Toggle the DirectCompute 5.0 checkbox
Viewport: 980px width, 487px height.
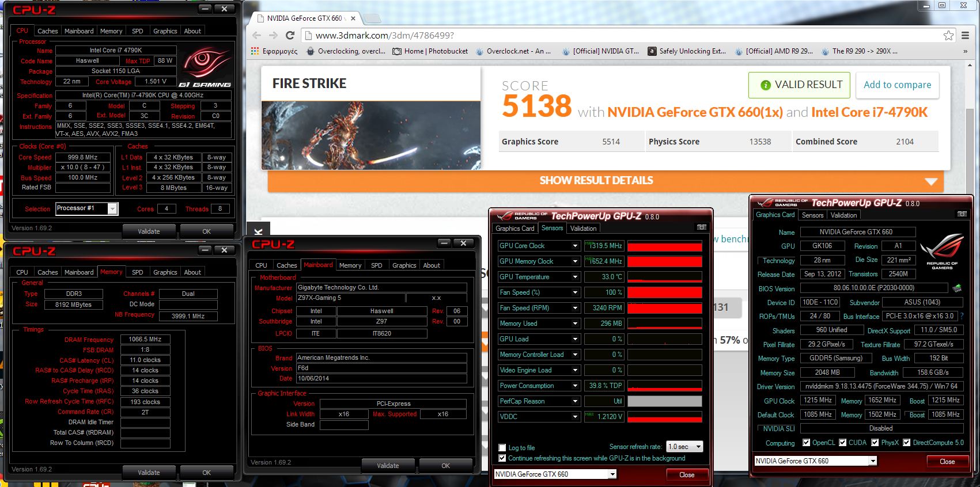pos(907,443)
